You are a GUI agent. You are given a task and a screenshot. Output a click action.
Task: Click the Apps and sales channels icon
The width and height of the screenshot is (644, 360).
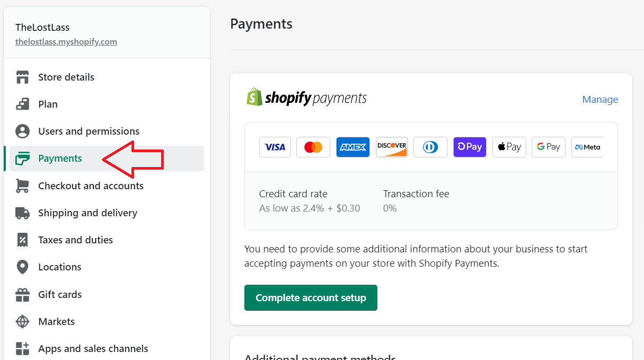[22, 348]
